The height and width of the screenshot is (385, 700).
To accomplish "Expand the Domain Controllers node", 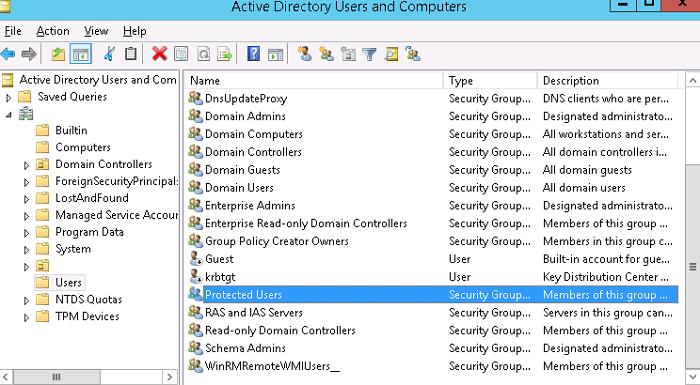I will pos(26,166).
